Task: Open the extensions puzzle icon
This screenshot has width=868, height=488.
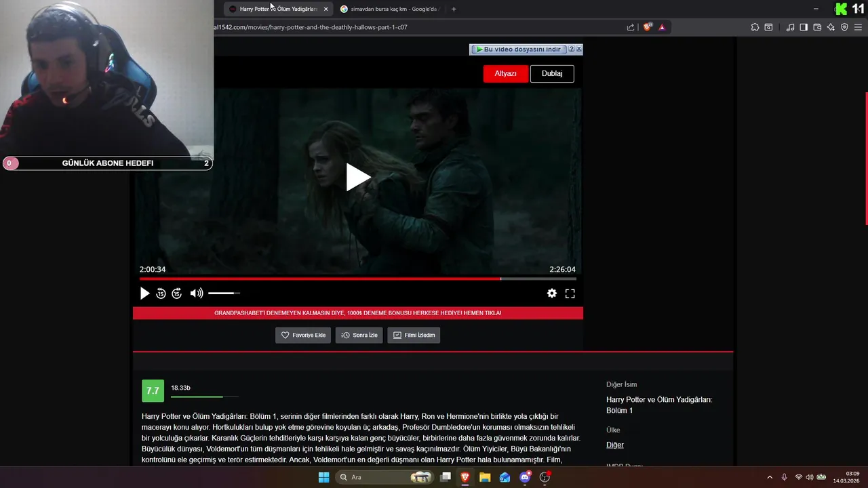Action: (755, 27)
